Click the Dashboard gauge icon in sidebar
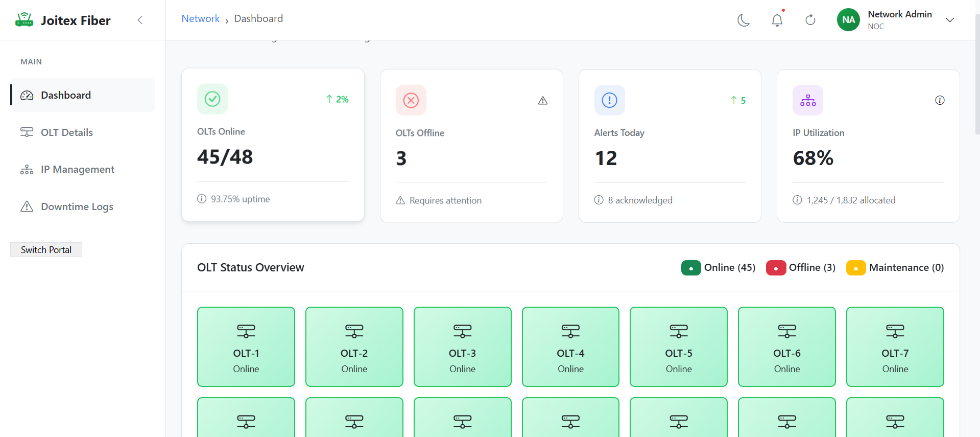Image resolution: width=980 pixels, height=437 pixels. 27,96
